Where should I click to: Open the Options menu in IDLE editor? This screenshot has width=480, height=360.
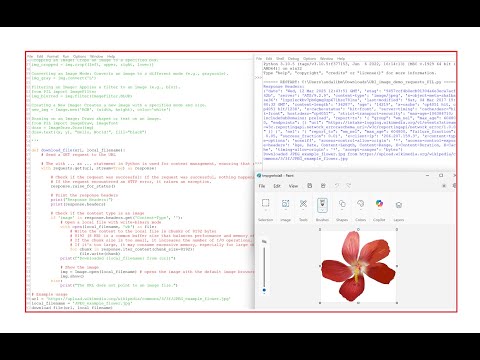click(79, 57)
